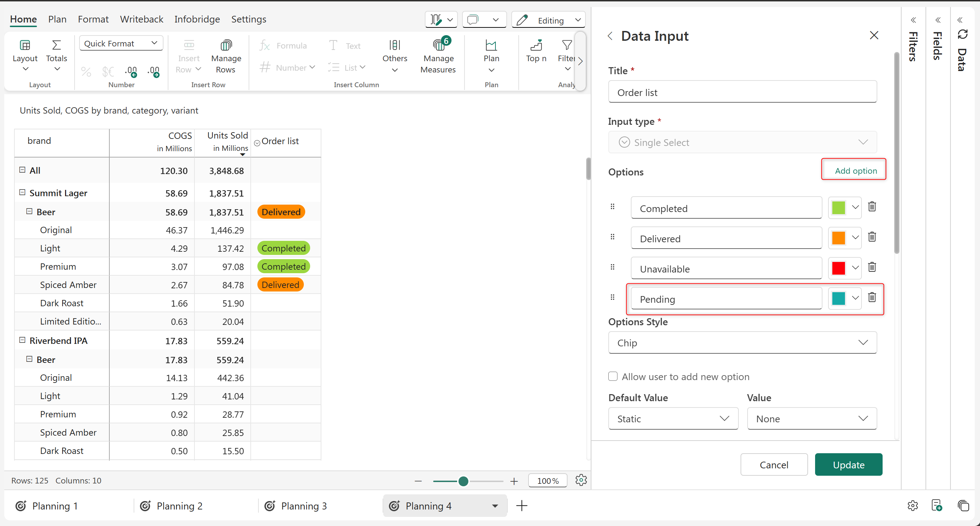Click the Totals sigma icon
This screenshot has width=980, height=526.
click(x=56, y=45)
